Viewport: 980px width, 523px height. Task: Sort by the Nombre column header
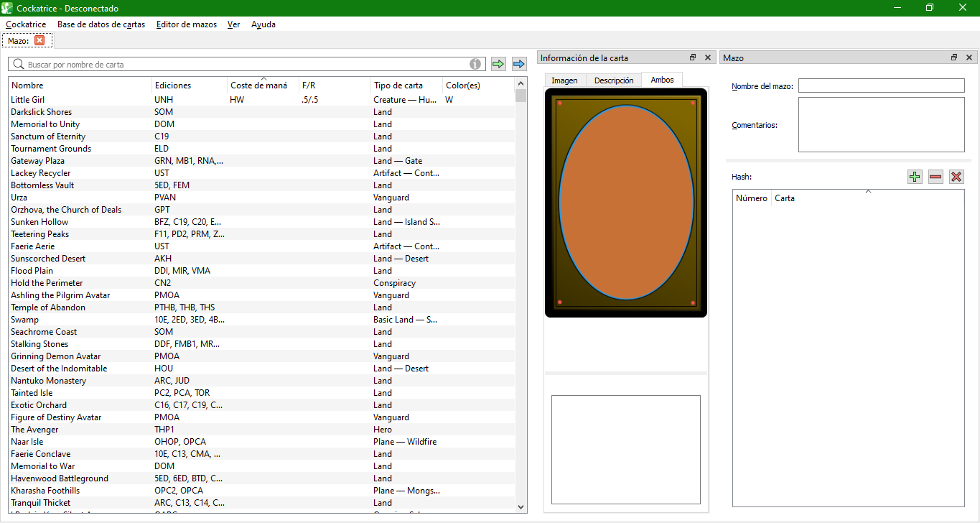80,85
